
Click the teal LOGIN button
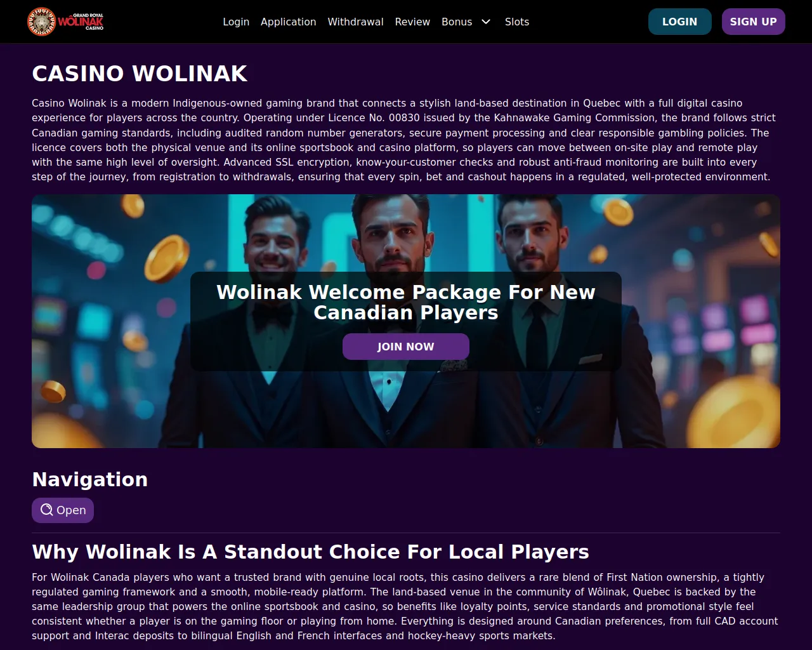click(679, 22)
